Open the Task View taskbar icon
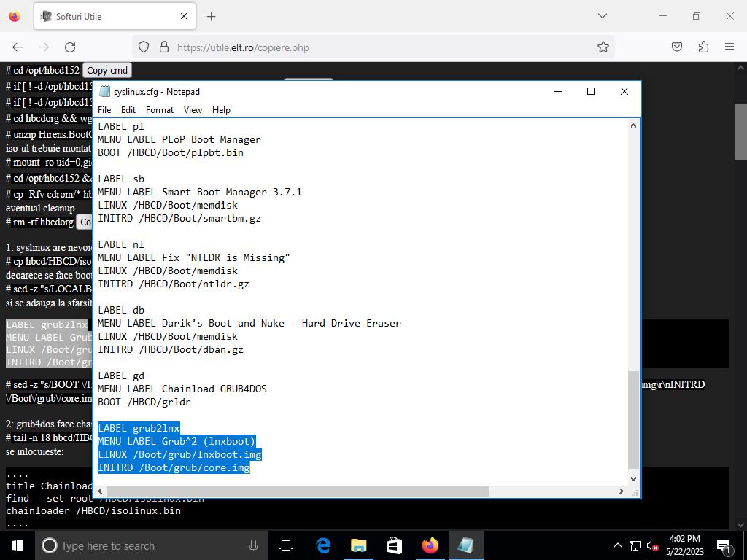Image resolution: width=747 pixels, height=560 pixels. click(x=286, y=545)
